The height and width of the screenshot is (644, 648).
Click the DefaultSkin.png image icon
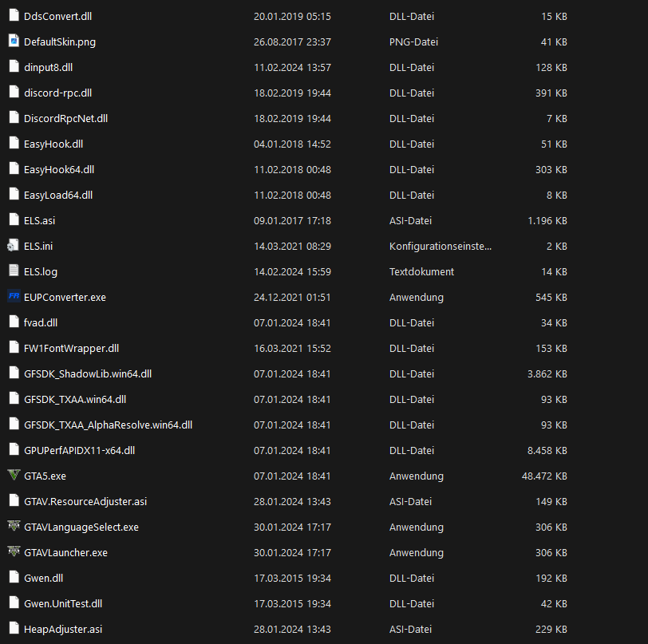pos(14,41)
